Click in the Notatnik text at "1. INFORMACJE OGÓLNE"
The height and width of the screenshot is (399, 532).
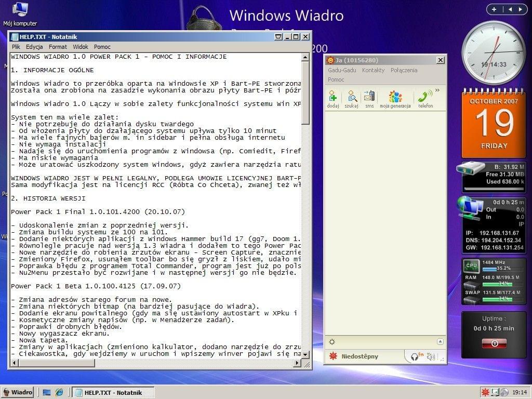click(52, 70)
